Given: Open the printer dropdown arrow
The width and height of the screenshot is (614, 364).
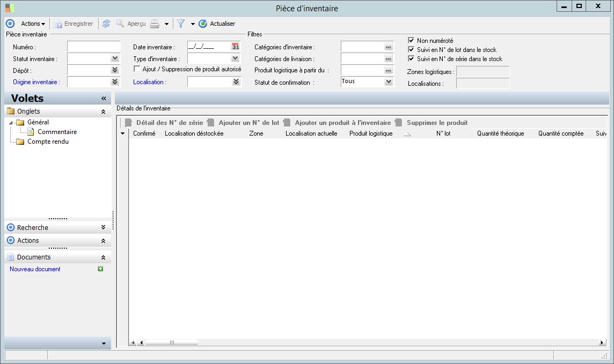Looking at the screenshot, I should tap(166, 24).
